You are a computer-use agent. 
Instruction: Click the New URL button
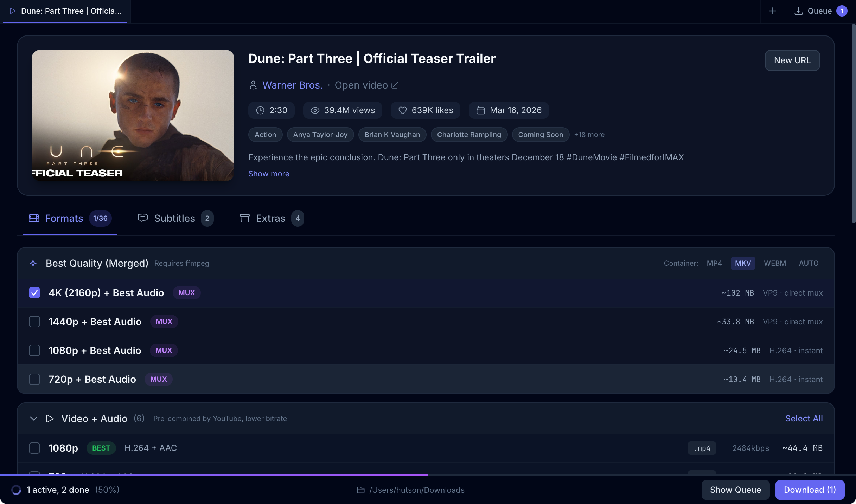click(x=792, y=60)
